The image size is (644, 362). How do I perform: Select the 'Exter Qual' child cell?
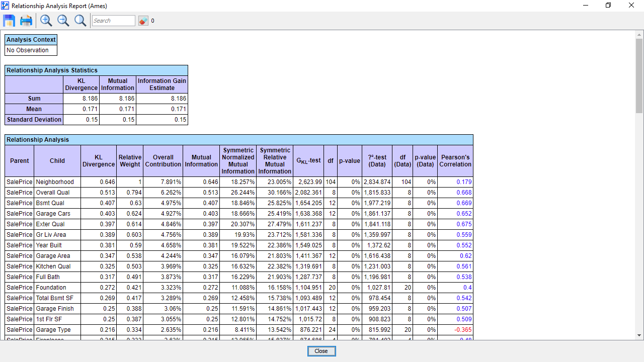pos(57,224)
